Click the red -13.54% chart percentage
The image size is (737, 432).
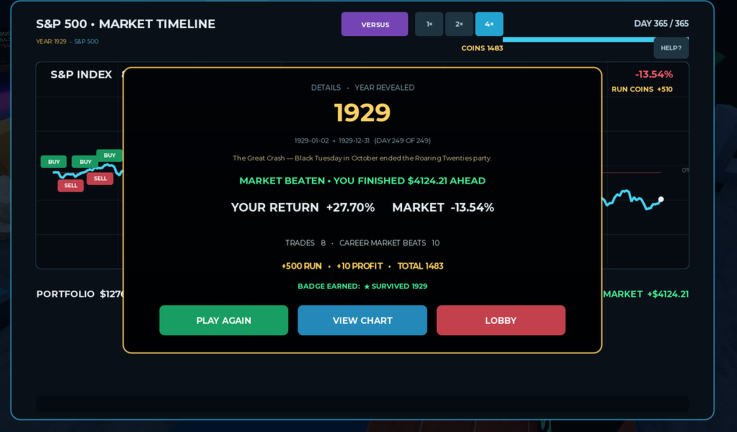pos(654,74)
